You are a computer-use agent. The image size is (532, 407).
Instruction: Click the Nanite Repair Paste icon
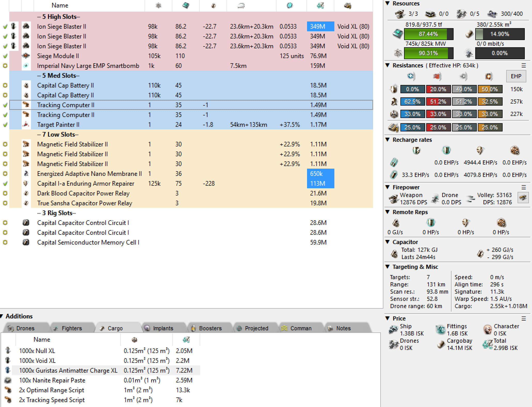8,380
